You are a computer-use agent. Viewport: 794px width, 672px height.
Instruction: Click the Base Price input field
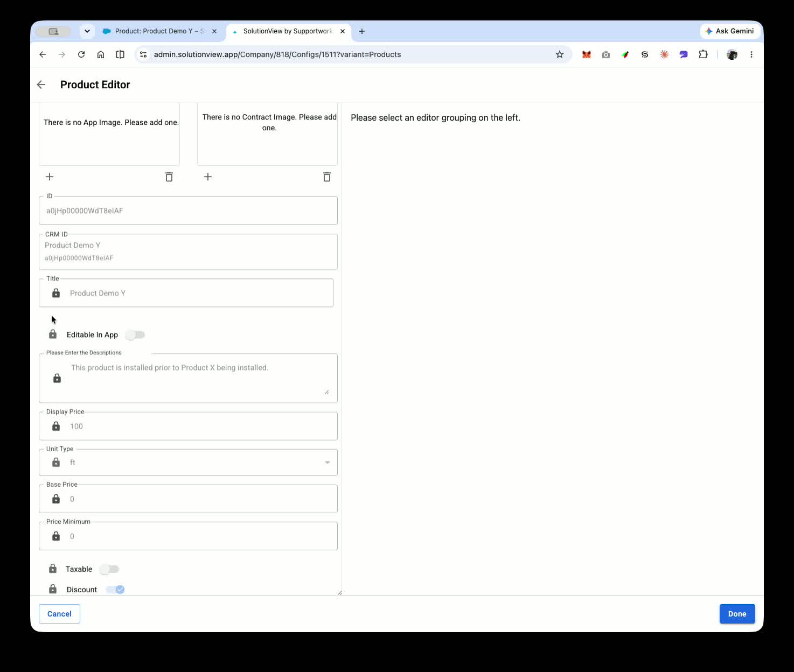pyautogui.click(x=189, y=499)
